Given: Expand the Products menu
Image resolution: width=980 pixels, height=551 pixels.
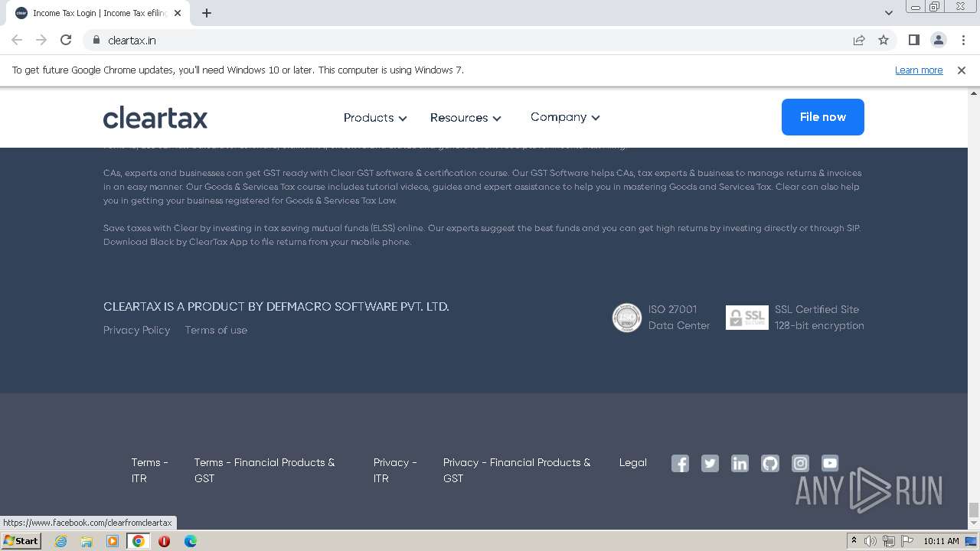Looking at the screenshot, I should (375, 118).
